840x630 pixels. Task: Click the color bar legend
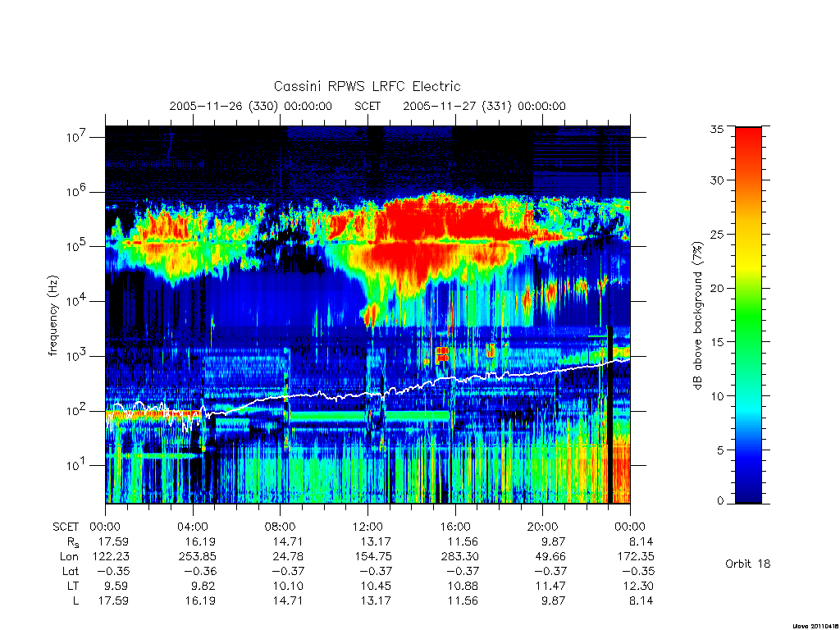click(x=748, y=315)
